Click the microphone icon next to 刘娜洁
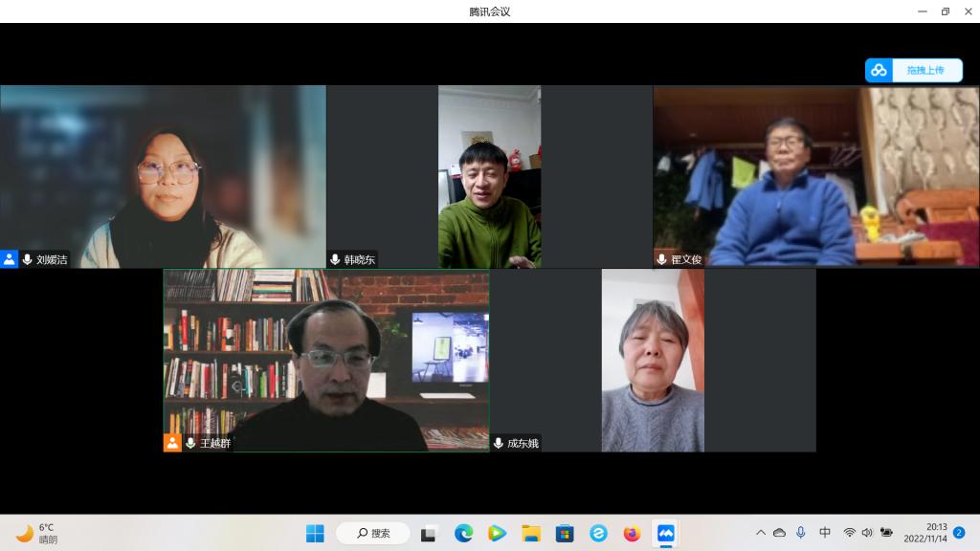The width and height of the screenshot is (980, 551). (x=27, y=259)
